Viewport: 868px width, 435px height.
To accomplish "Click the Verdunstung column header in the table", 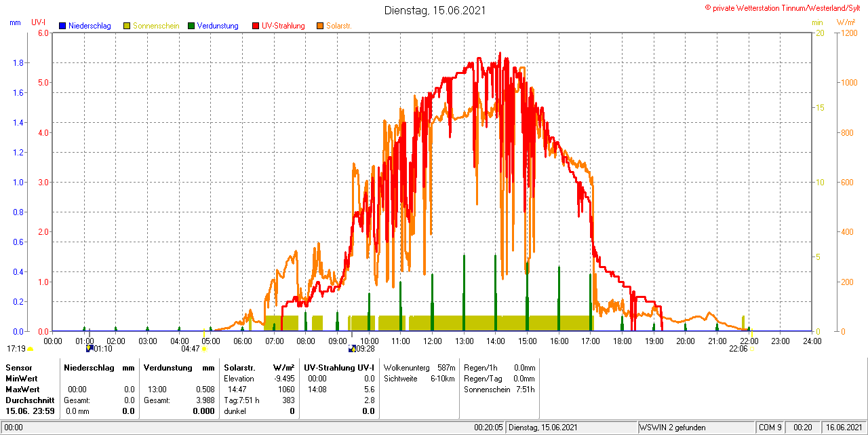I will coord(167,367).
